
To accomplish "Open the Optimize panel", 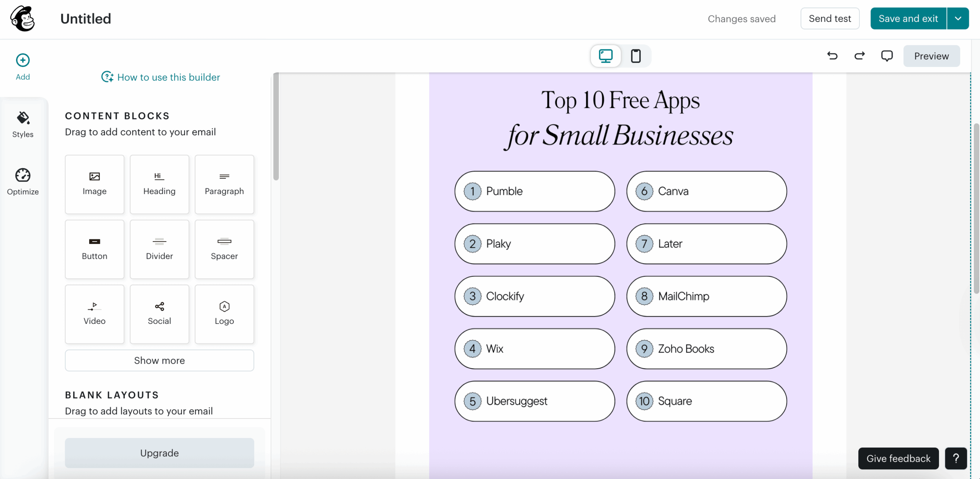I will coord(23,182).
